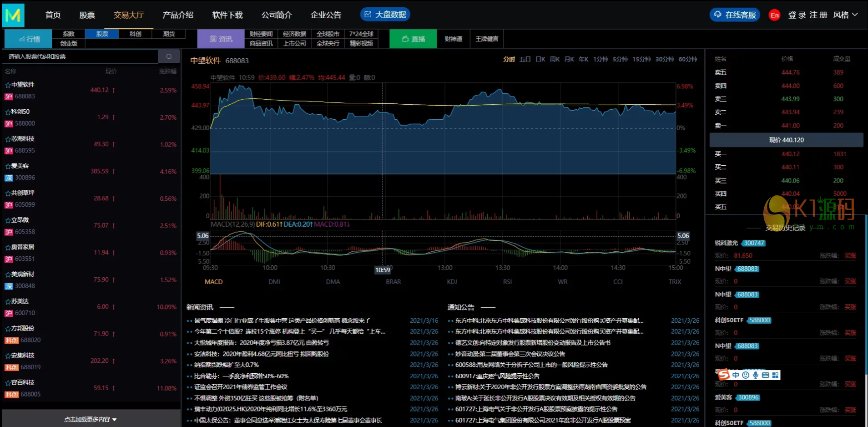868x427 pixels.
Task: Select the 60分钟 chart period
Action: [687, 59]
